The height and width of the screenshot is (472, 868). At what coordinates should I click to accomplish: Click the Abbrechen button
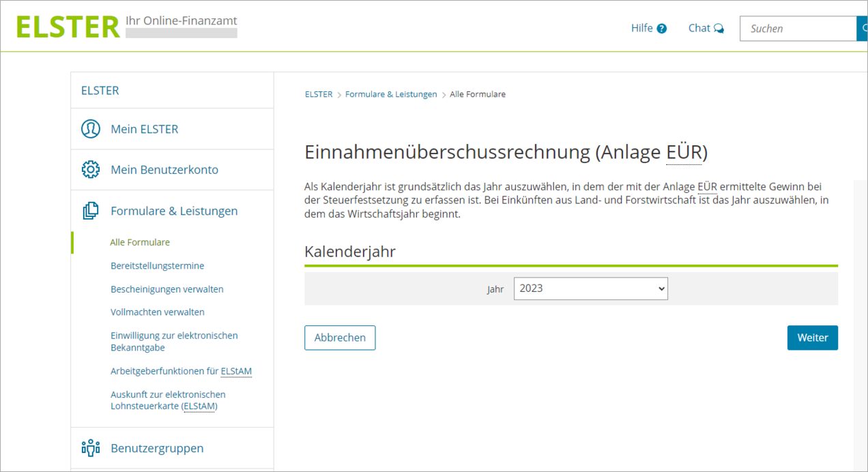pyautogui.click(x=340, y=338)
